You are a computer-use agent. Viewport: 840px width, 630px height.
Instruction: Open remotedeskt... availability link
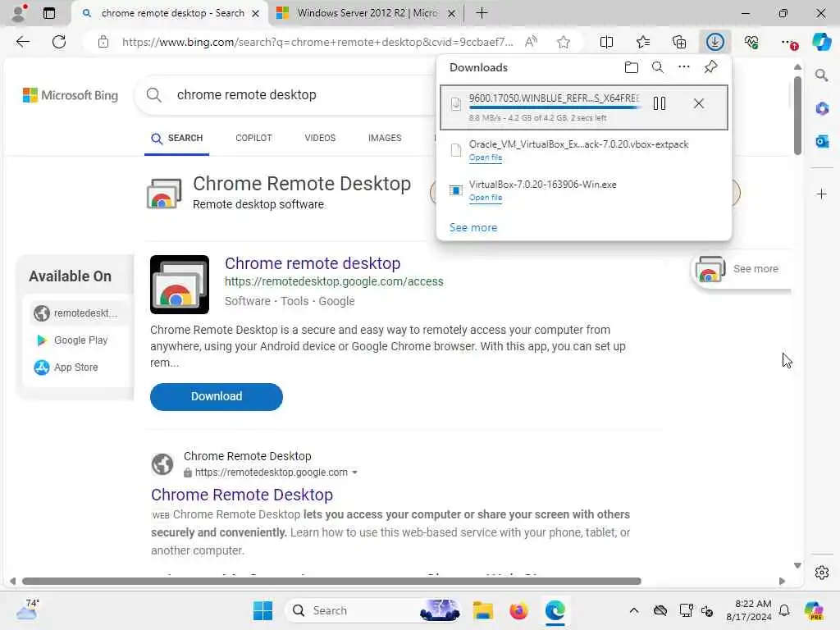[x=76, y=313]
